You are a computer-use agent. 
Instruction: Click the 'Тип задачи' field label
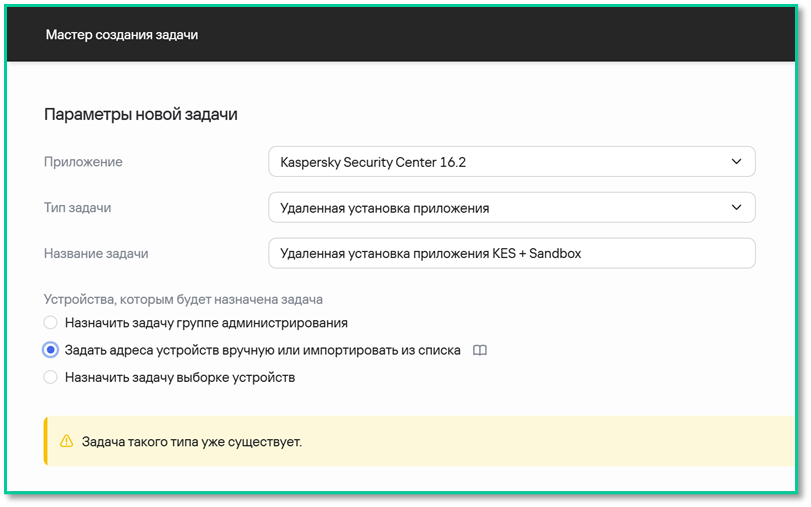pyautogui.click(x=78, y=207)
